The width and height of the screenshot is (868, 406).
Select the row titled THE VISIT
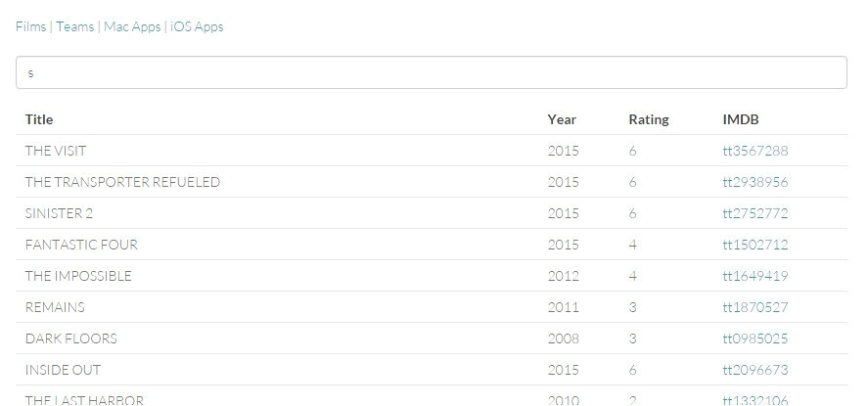56,151
